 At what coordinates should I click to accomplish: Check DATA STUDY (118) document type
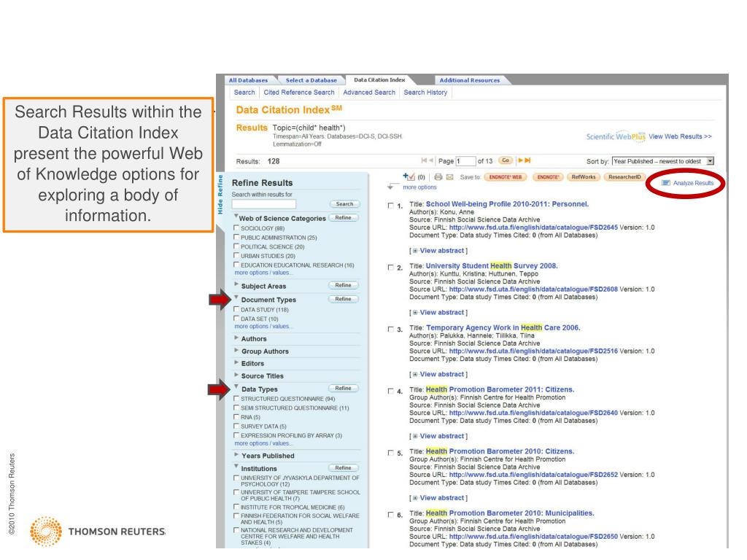pos(236,309)
